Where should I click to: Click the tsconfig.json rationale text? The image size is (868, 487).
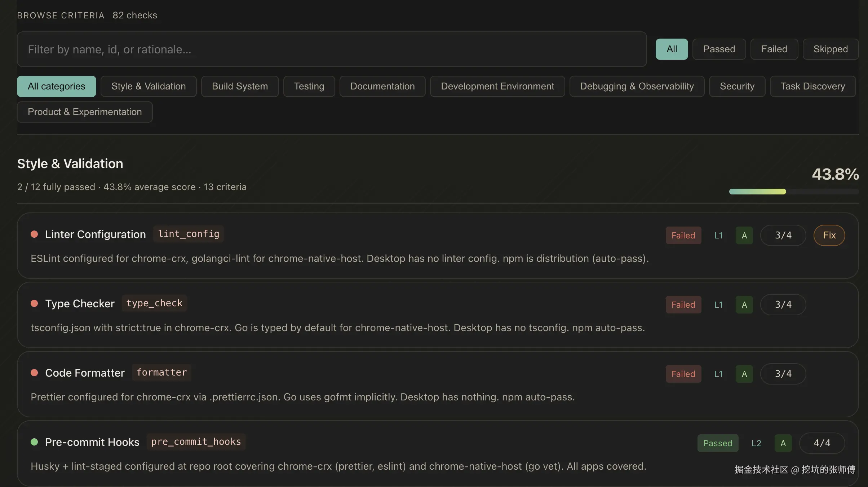point(338,328)
